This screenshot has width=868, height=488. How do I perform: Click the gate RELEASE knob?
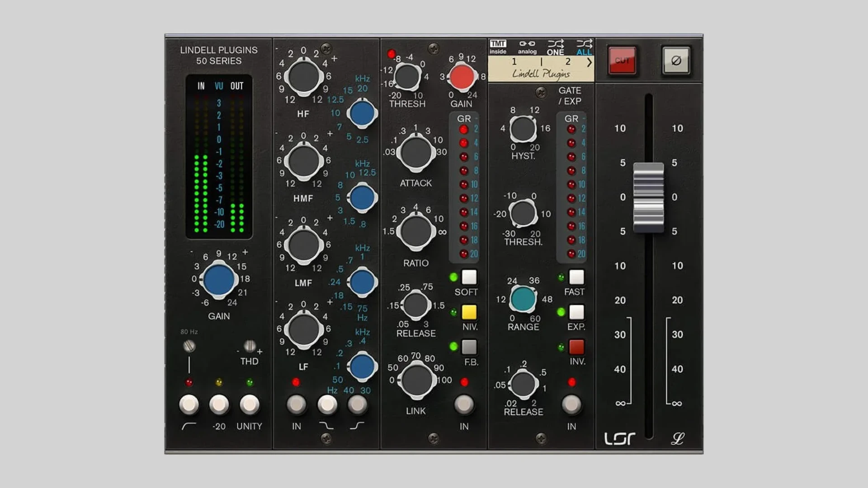(523, 384)
